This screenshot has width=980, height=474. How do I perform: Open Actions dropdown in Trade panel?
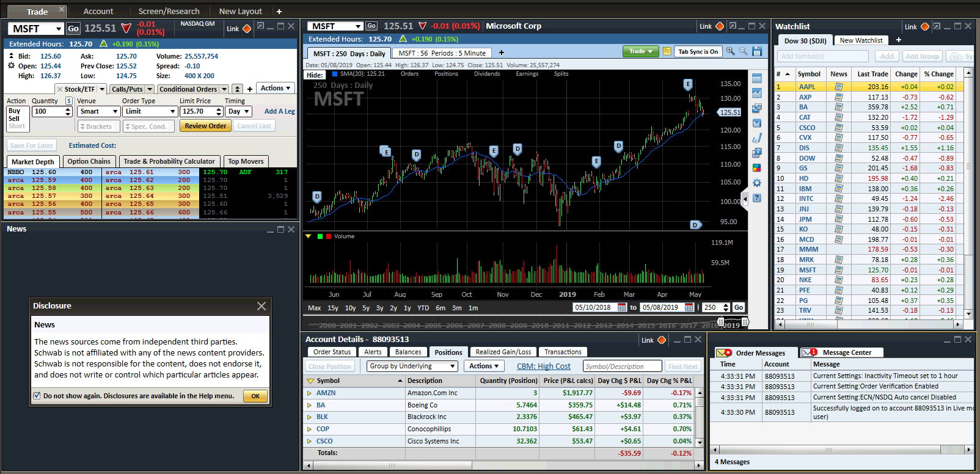276,88
